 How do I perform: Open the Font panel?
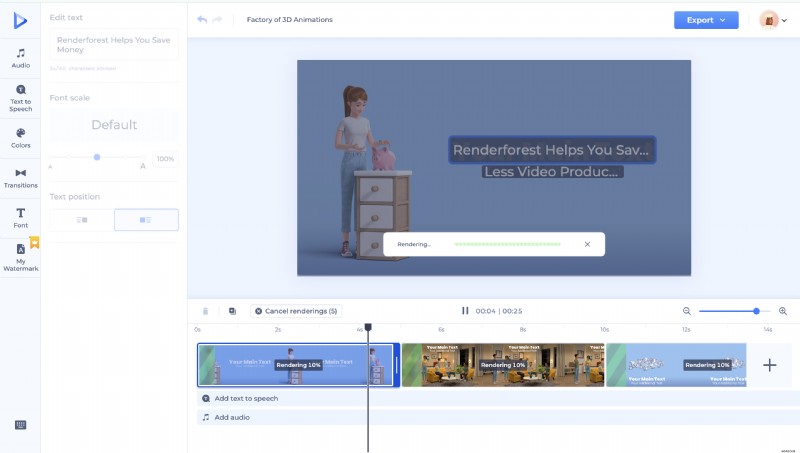[x=20, y=218]
